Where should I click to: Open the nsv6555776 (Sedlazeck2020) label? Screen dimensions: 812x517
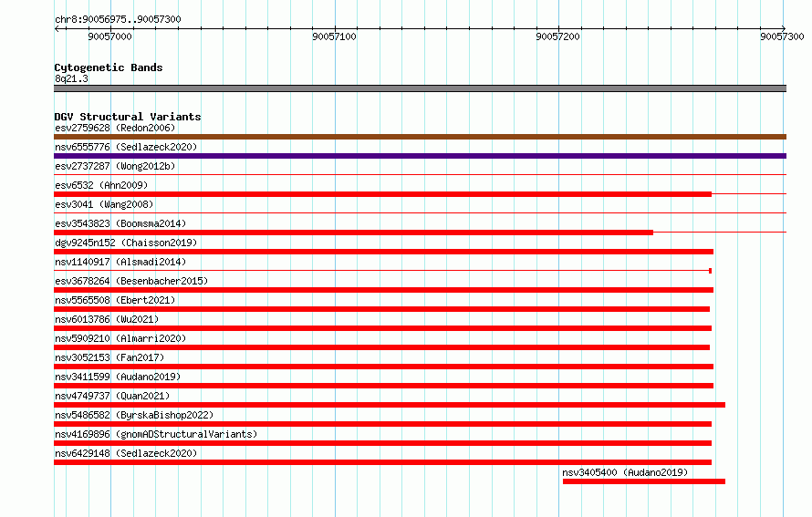click(126, 147)
